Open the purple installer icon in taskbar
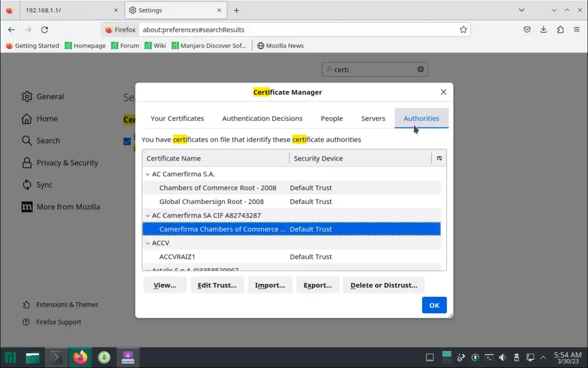The height and width of the screenshot is (368, 588). pos(128,357)
